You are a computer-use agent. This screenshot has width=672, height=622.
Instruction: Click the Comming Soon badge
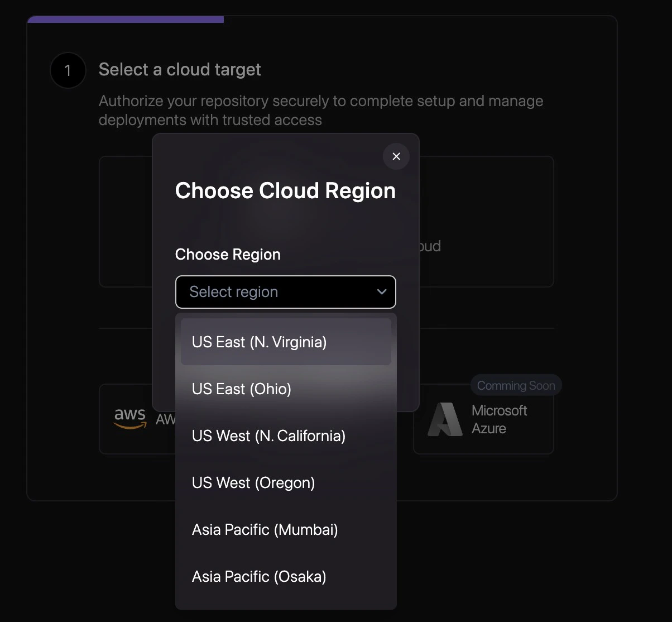tap(516, 385)
